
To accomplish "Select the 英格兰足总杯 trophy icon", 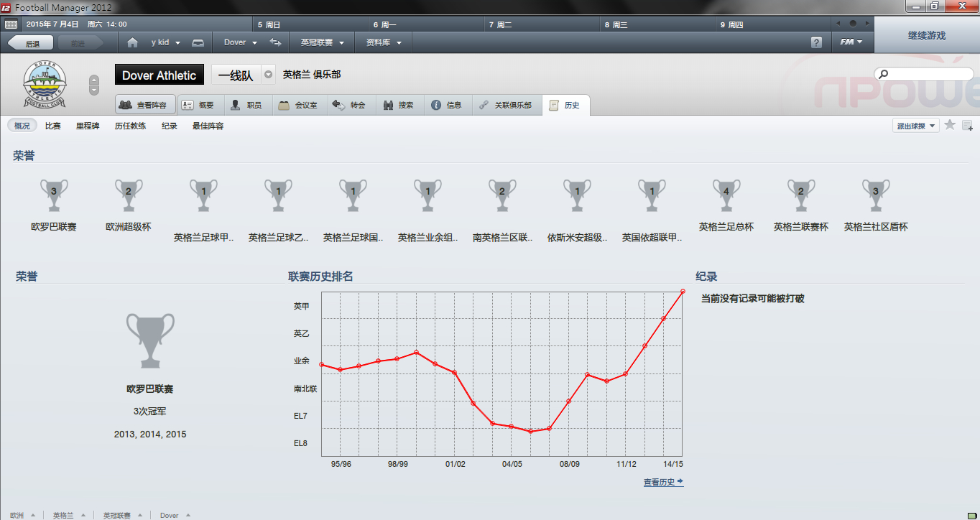I will tap(726, 196).
